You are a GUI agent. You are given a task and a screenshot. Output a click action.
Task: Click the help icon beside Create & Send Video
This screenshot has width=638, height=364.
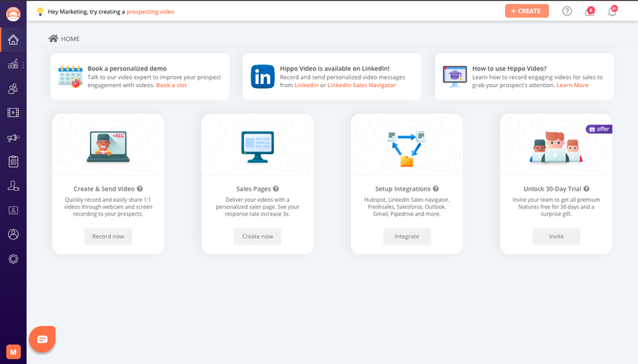pos(140,188)
